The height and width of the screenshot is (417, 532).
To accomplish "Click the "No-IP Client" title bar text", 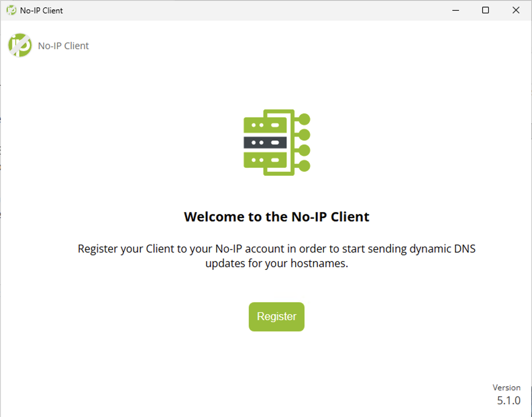I will pyautogui.click(x=41, y=11).
